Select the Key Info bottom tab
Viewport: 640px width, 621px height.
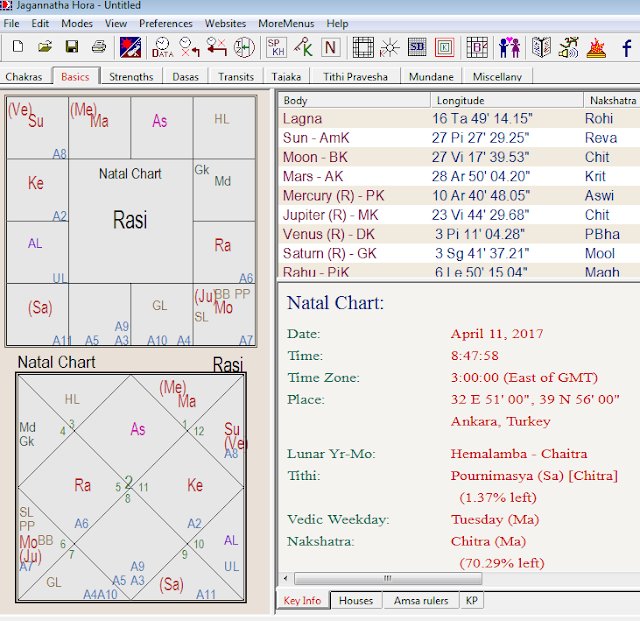302,601
